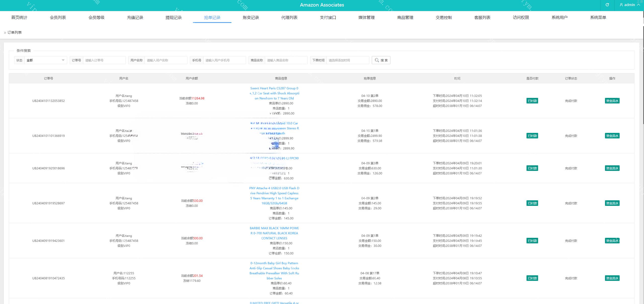The image size is (644, 304).
Task: Open the 充值记录 tab
Action: click(x=135, y=17)
